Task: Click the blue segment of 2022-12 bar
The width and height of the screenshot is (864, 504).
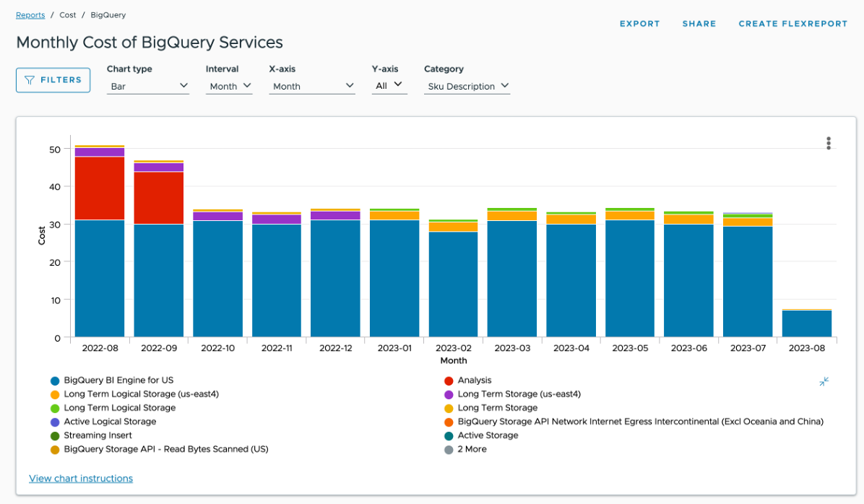Action: pyautogui.click(x=336, y=278)
